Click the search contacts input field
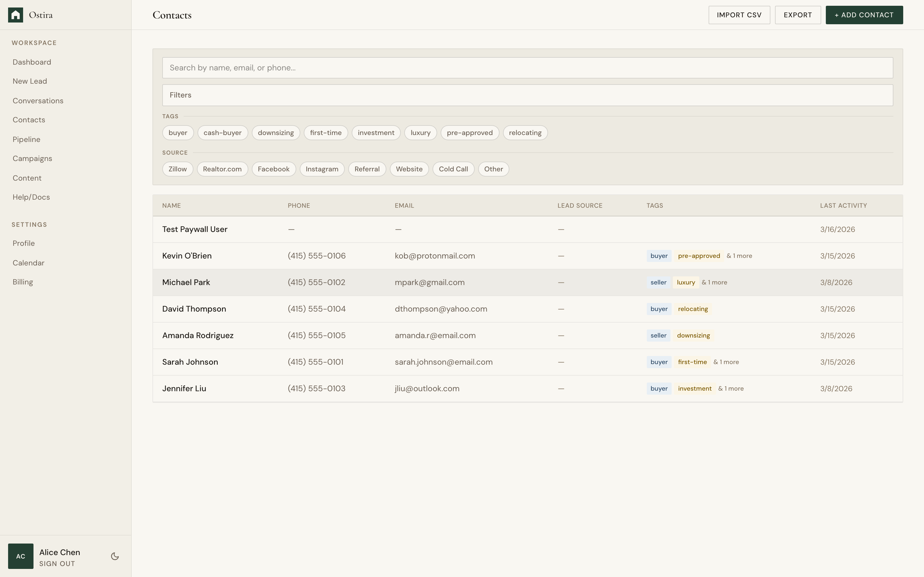The width and height of the screenshot is (924, 577). coord(527,68)
